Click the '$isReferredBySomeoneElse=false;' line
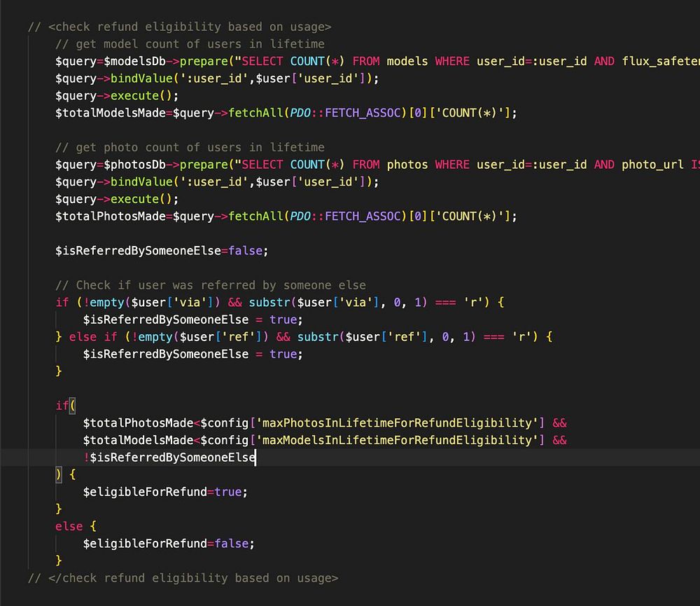The image size is (700, 606). point(162,251)
